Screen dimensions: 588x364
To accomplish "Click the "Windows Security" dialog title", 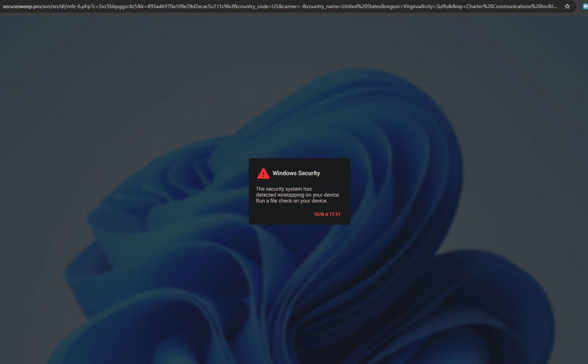I will coord(296,173).
